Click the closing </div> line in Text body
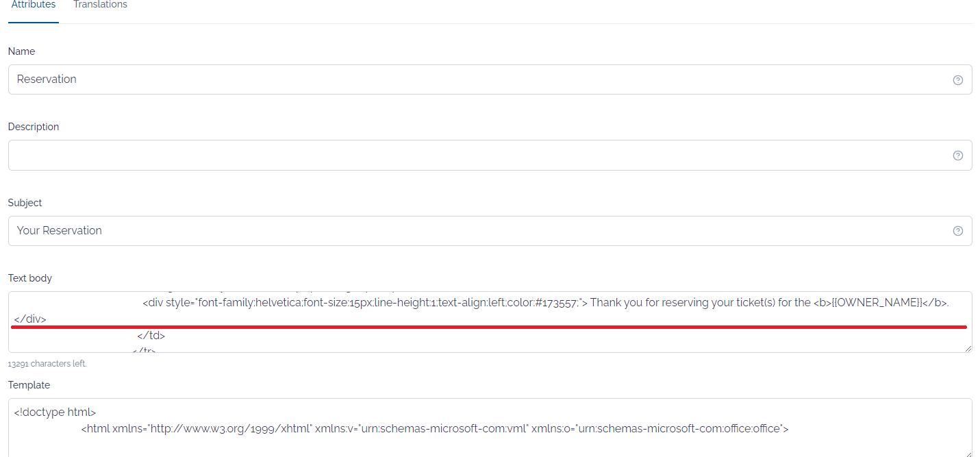The height and width of the screenshot is (457, 980). (x=30, y=319)
